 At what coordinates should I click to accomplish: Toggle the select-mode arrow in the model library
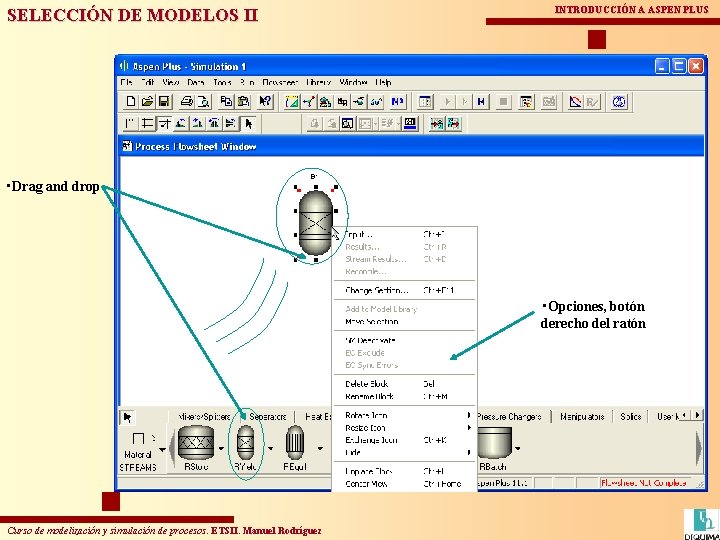[x=128, y=417]
